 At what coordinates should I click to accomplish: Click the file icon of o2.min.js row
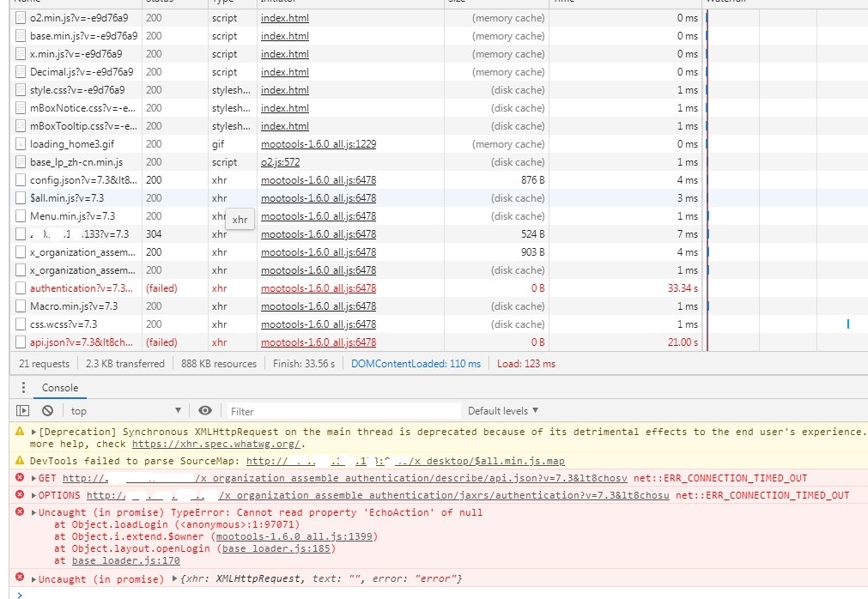[x=21, y=18]
